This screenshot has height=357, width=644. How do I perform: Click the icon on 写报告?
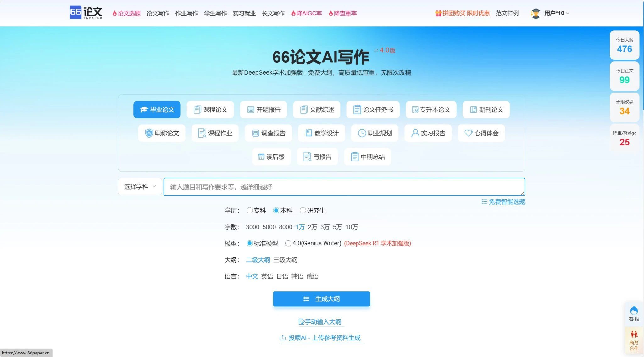coord(307,156)
